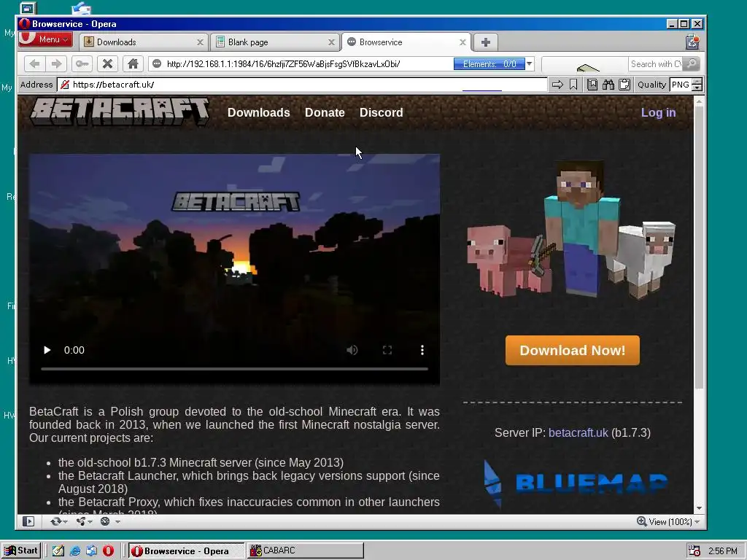This screenshot has width=747, height=560.
Task: Click the betacraft.uk server IP link
Action: (x=578, y=432)
